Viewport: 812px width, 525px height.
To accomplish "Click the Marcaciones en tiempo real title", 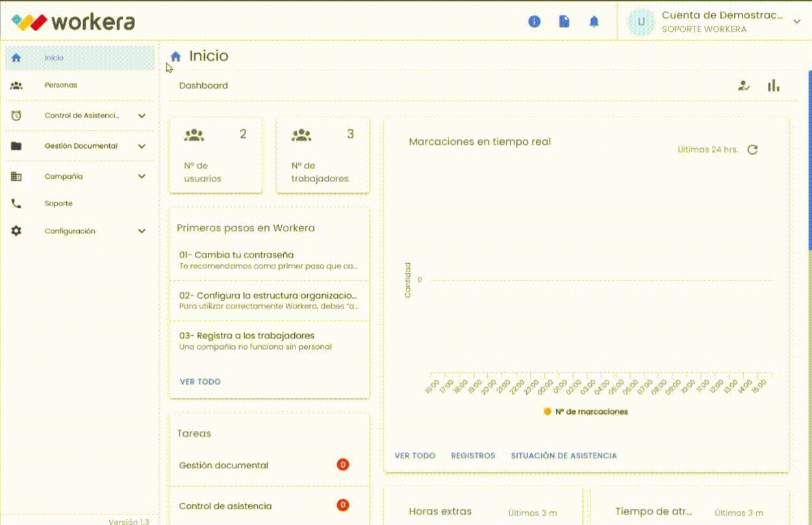I will coord(480,142).
